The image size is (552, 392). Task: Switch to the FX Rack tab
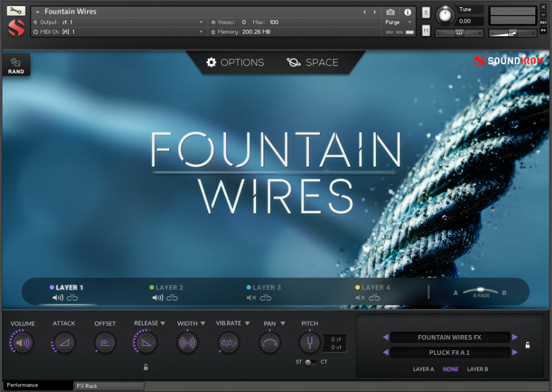(109, 386)
